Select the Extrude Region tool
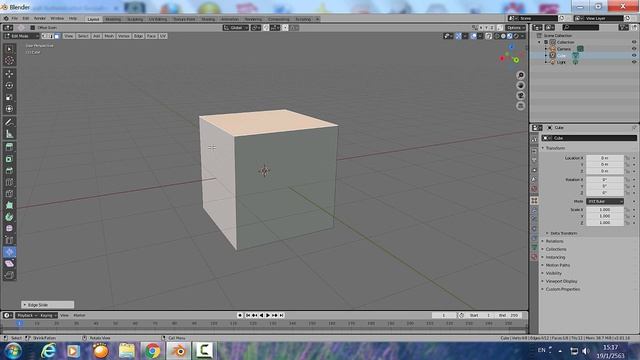This screenshot has height=360, width=640. [9, 147]
